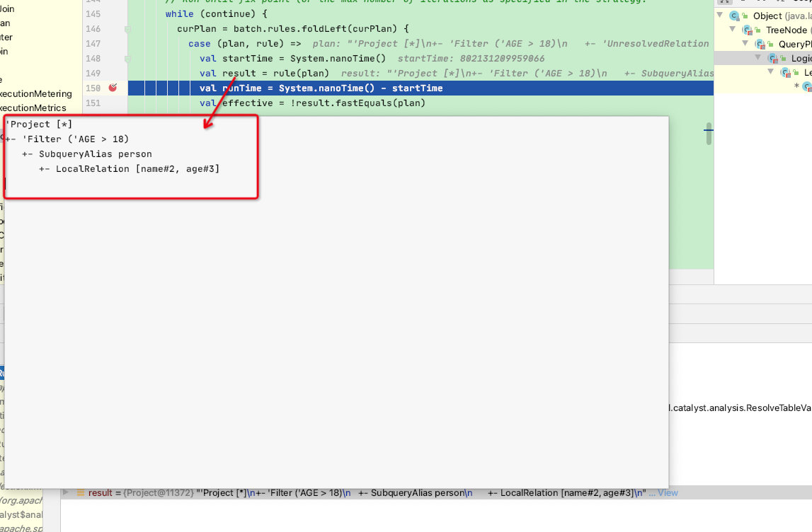Click the green public-visibility lock beside Le
812x532 pixels.
tap(796, 72)
